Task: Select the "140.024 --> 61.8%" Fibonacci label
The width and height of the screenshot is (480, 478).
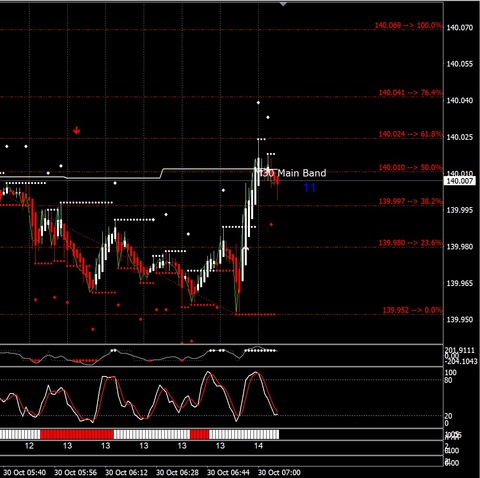Action: pyautogui.click(x=411, y=134)
